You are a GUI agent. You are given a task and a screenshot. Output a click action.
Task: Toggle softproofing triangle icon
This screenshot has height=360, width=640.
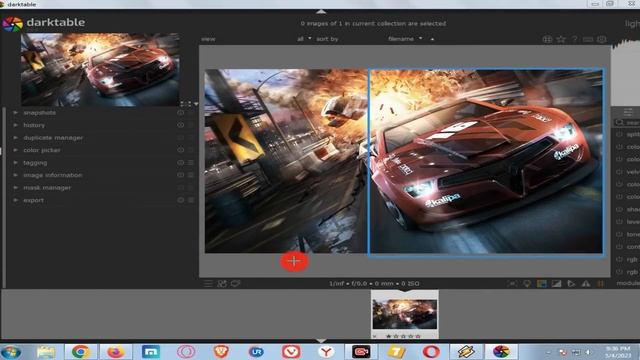click(x=571, y=283)
